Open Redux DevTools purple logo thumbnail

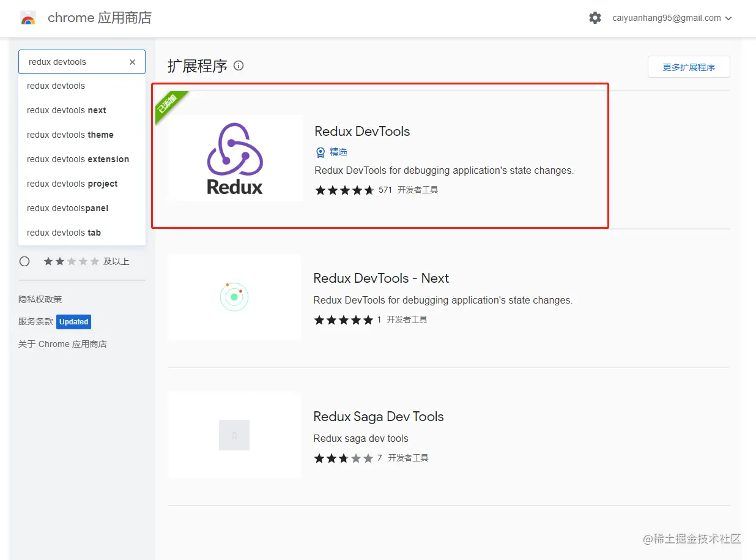235,158
